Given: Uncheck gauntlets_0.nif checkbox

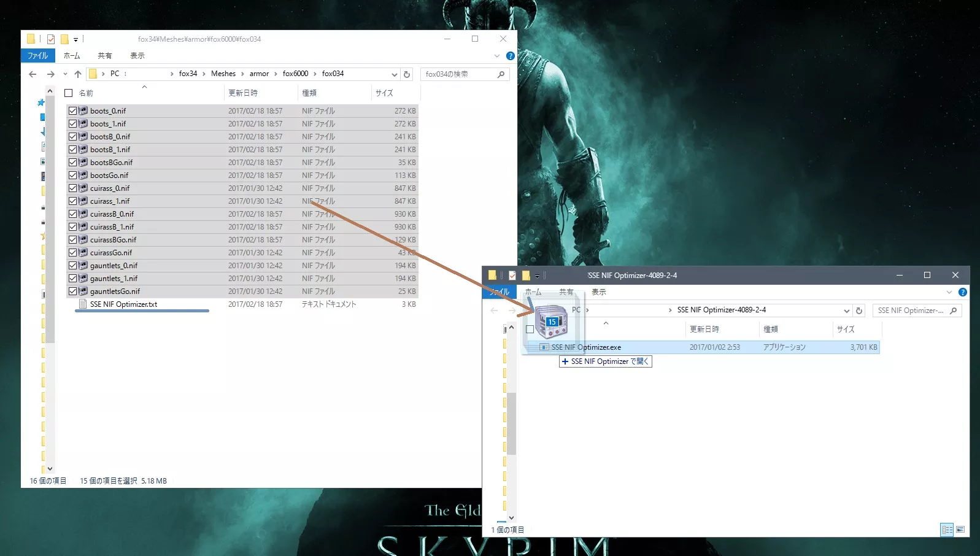Looking at the screenshot, I should click(72, 266).
